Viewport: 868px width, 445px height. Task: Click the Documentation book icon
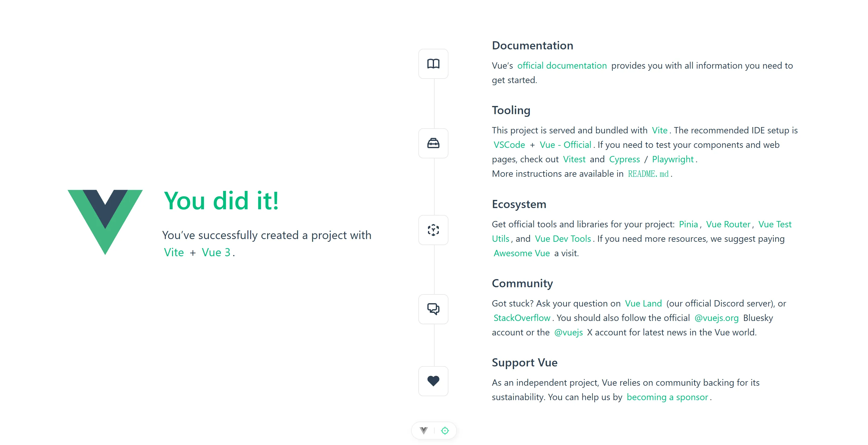(433, 64)
